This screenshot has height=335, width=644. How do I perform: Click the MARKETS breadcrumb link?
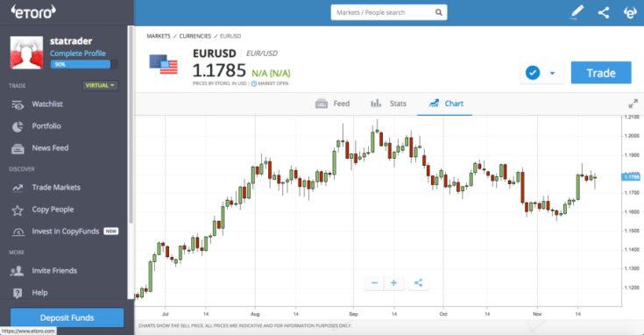(x=159, y=36)
